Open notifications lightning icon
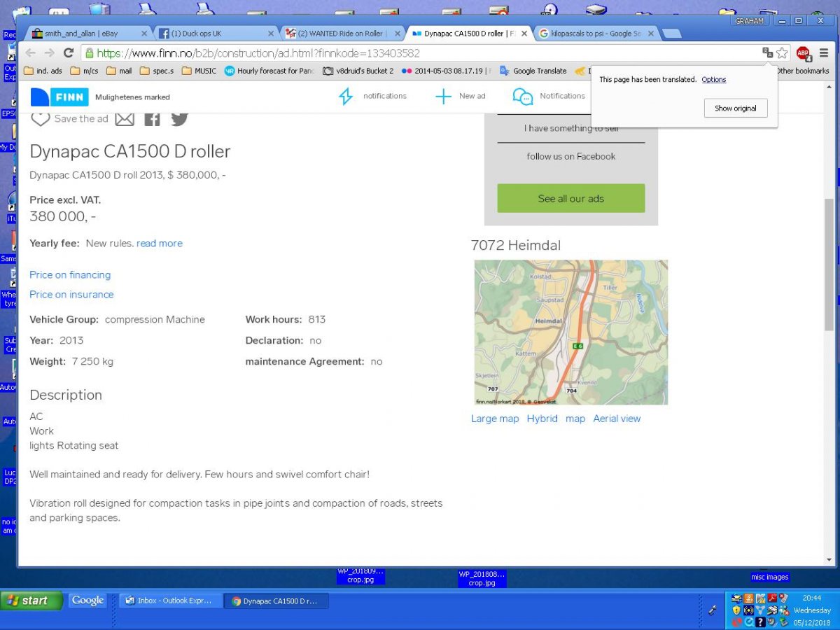 (x=345, y=97)
